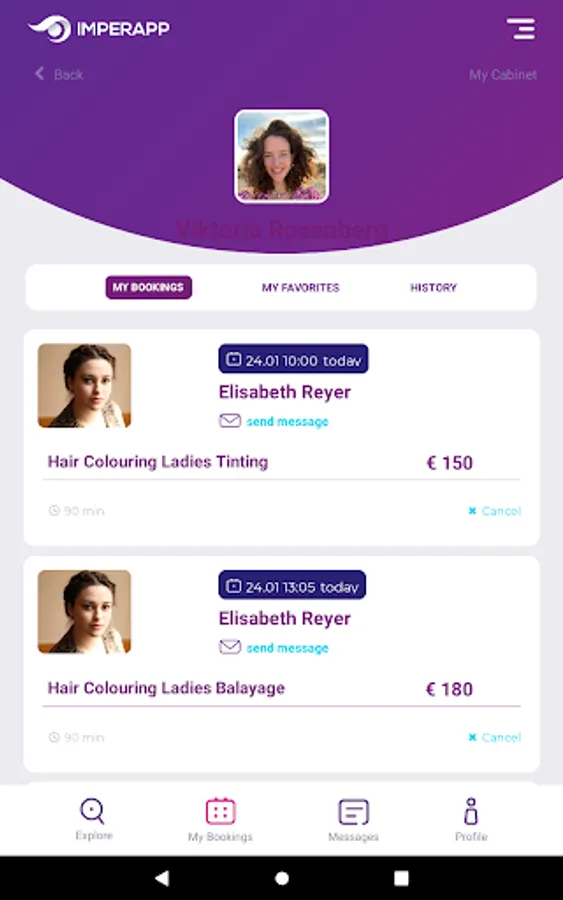This screenshot has width=563, height=900.
Task: Open the Messages icon in bottom bar
Action: click(x=354, y=812)
